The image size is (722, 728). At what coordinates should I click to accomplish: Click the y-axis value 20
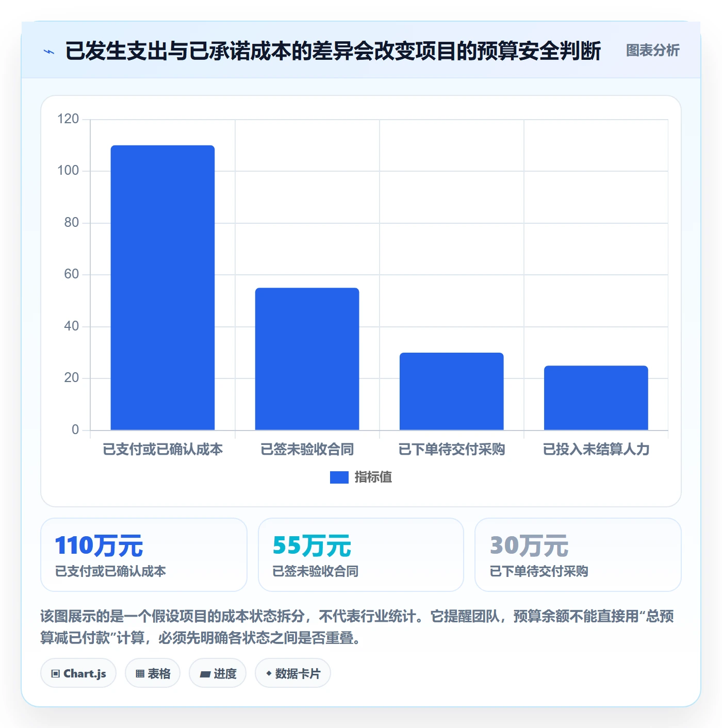[x=72, y=378]
